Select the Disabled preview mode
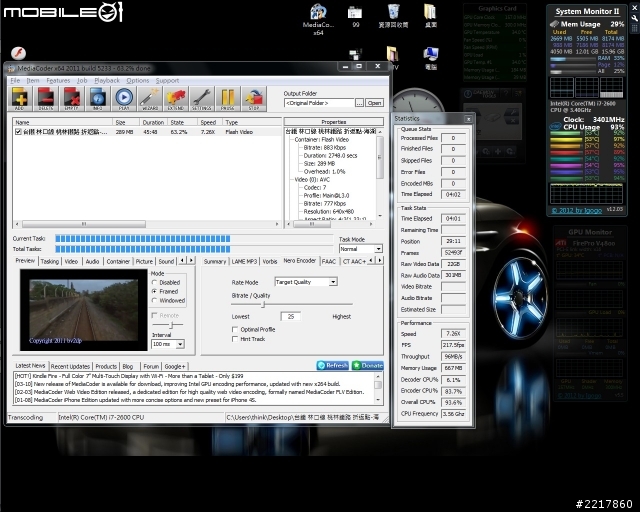The height and width of the screenshot is (512, 640). (x=154, y=282)
